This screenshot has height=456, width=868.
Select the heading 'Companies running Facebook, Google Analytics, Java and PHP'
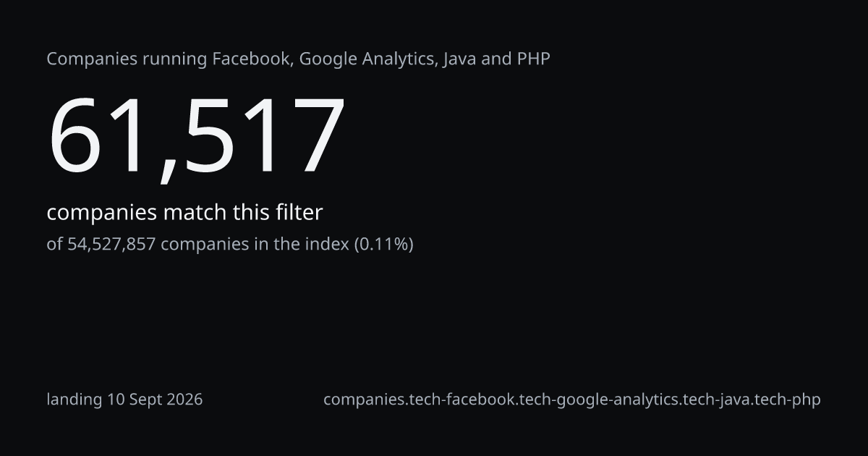[298, 59]
